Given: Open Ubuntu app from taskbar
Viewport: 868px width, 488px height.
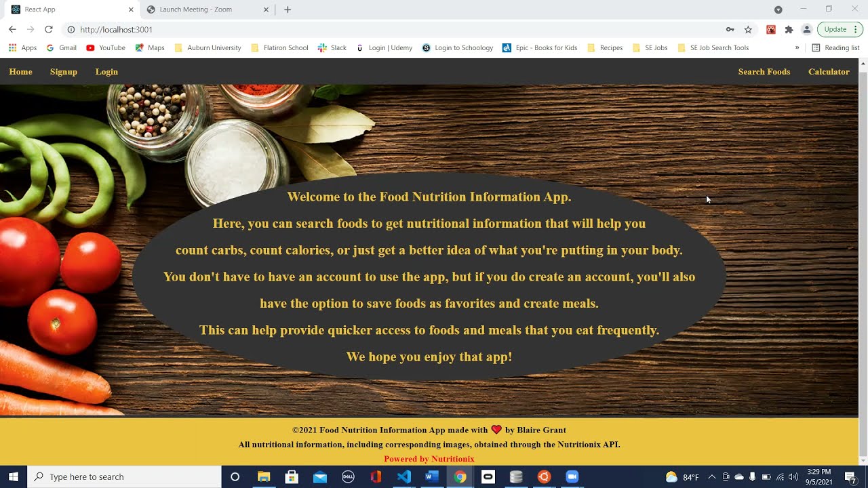Looking at the screenshot, I should [x=544, y=476].
